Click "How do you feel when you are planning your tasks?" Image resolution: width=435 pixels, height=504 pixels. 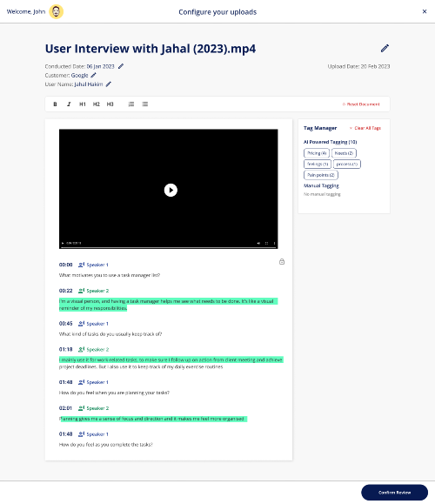click(114, 393)
